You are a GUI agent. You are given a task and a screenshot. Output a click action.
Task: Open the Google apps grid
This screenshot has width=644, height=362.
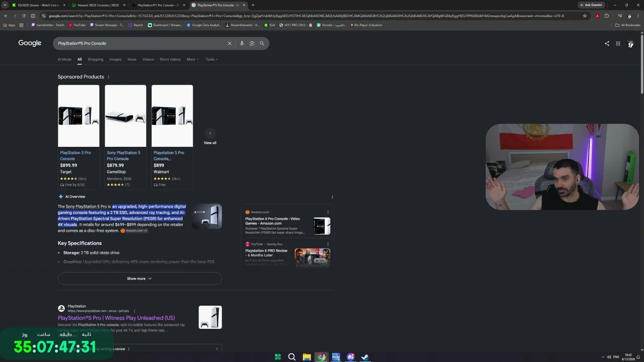pos(618,43)
